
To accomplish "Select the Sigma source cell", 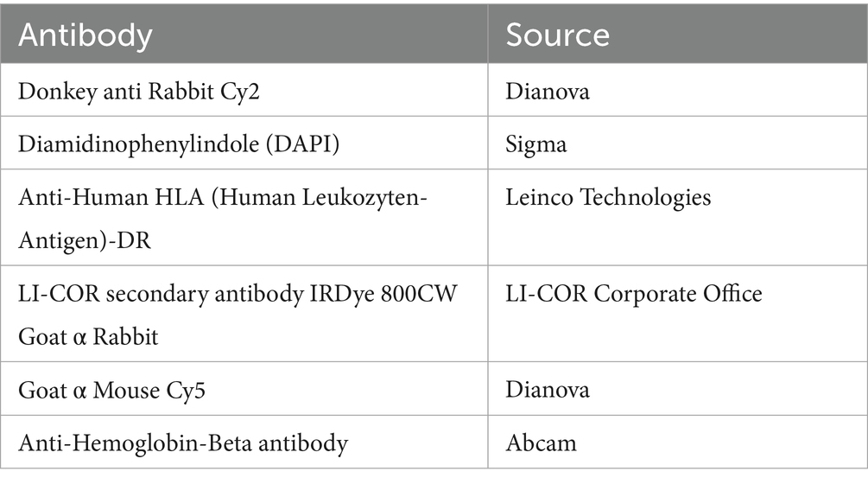I will (536, 143).
